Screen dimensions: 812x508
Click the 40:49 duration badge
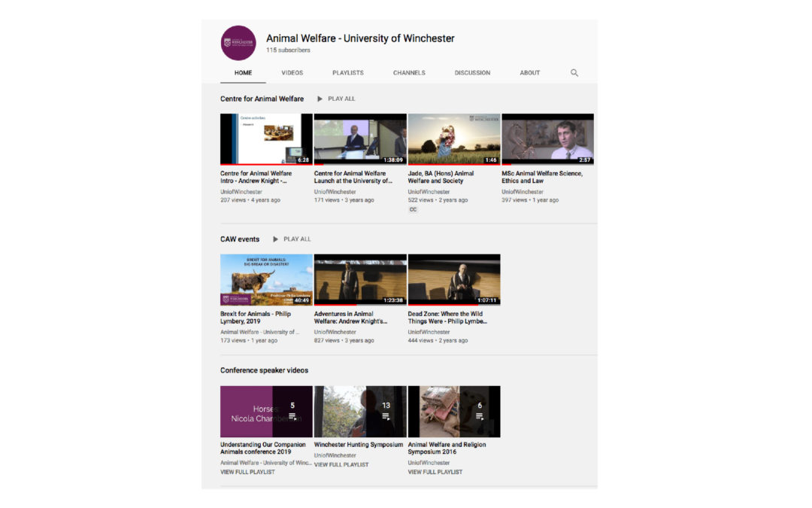301,300
